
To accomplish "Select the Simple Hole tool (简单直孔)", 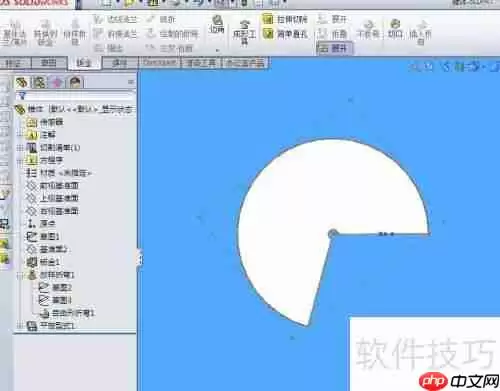I will 285,34.
